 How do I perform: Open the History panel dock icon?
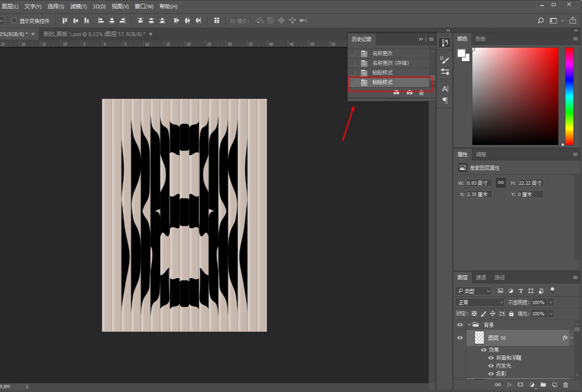(445, 43)
